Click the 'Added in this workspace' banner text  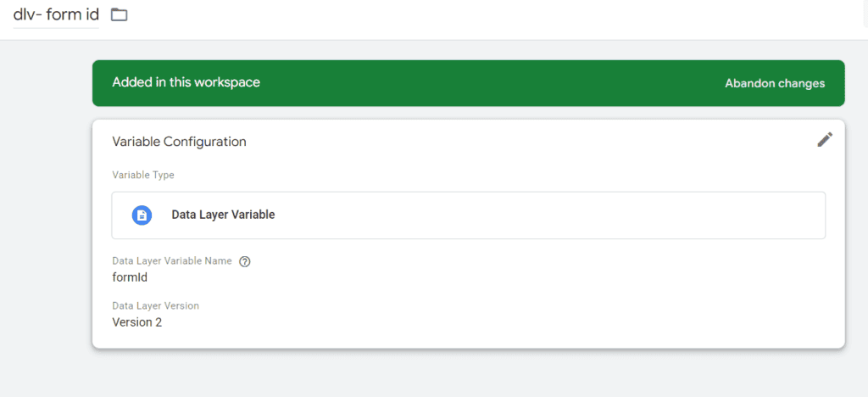pyautogui.click(x=186, y=82)
